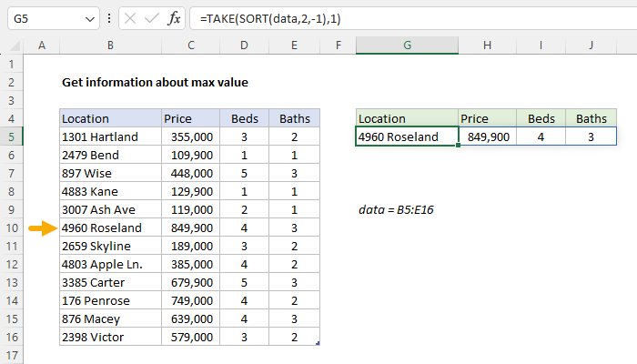Click the formula bar containing TAKE formula

[413, 19]
